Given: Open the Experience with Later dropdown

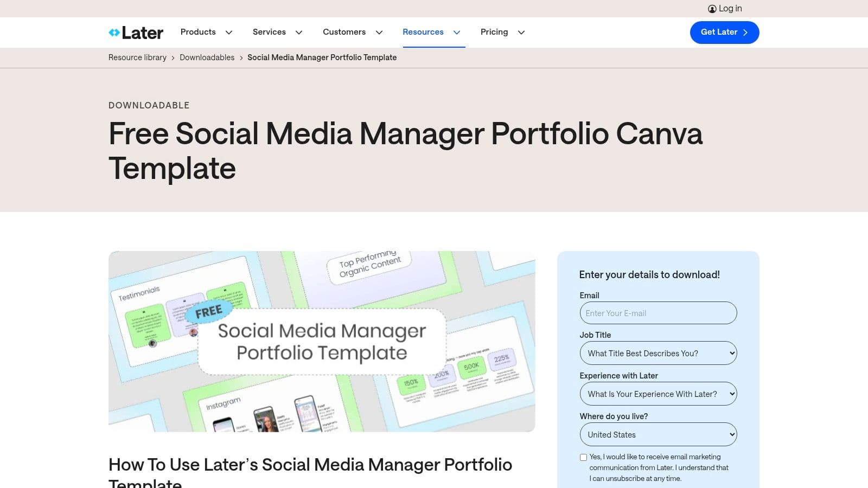Looking at the screenshot, I should [658, 394].
